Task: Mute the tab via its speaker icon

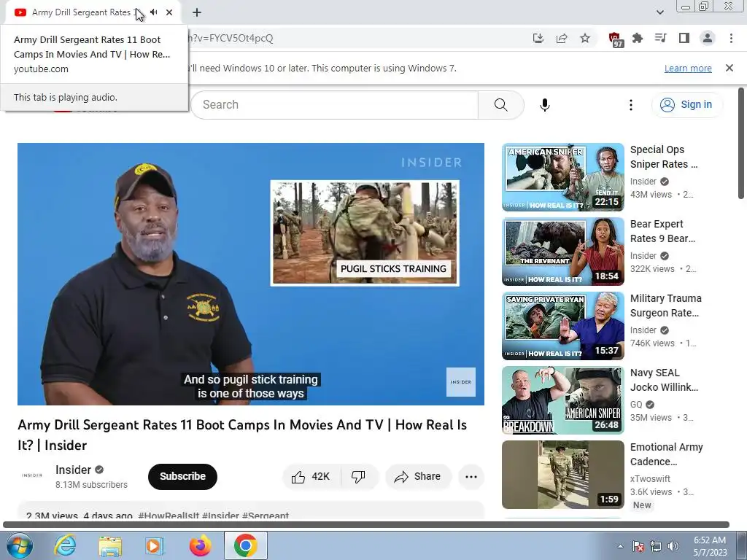Action: pos(153,12)
